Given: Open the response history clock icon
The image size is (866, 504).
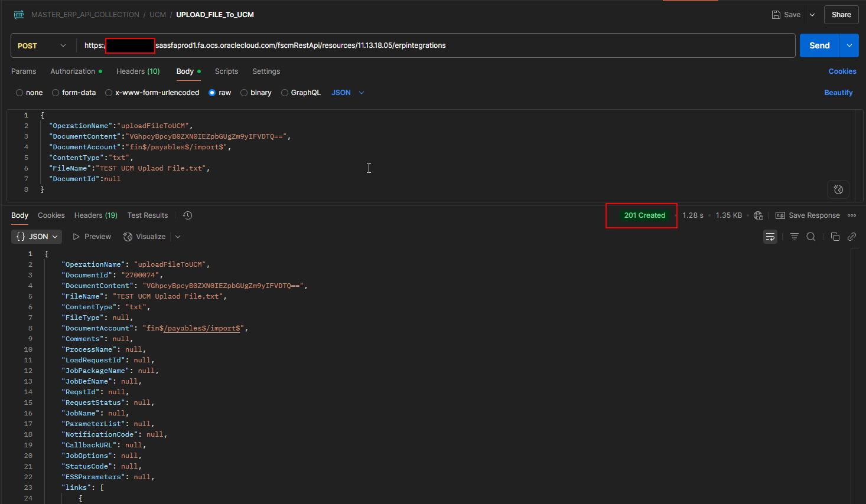Looking at the screenshot, I should pyautogui.click(x=187, y=215).
